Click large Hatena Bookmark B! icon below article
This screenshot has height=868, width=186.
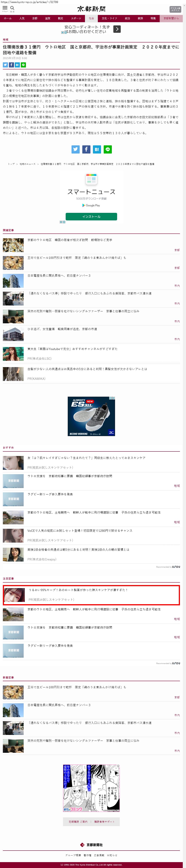tap(97, 149)
